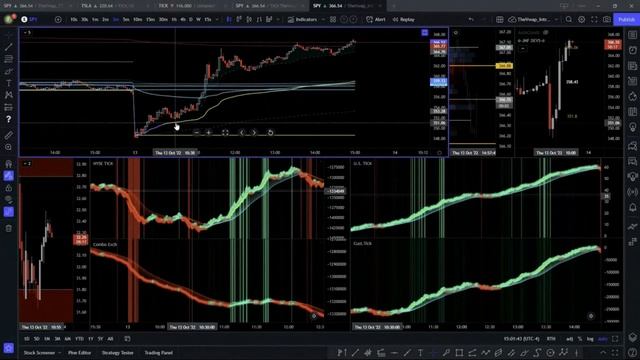This screenshot has height=360, width=640.
Task: Open the watchlist panel in right sidebar
Action: [633, 35]
